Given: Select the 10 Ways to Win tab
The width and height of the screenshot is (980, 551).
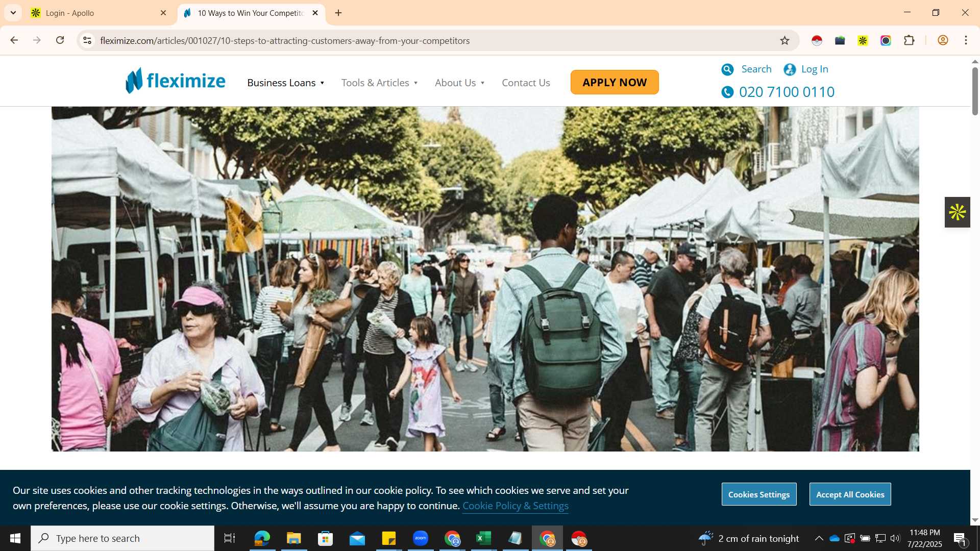Looking at the screenshot, I should point(250,13).
